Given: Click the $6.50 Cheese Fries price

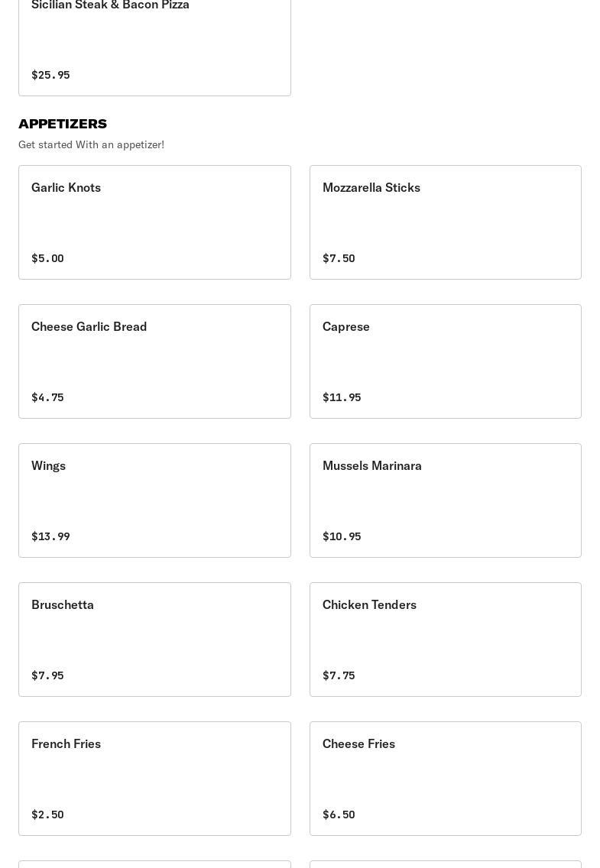Looking at the screenshot, I should point(339,815).
